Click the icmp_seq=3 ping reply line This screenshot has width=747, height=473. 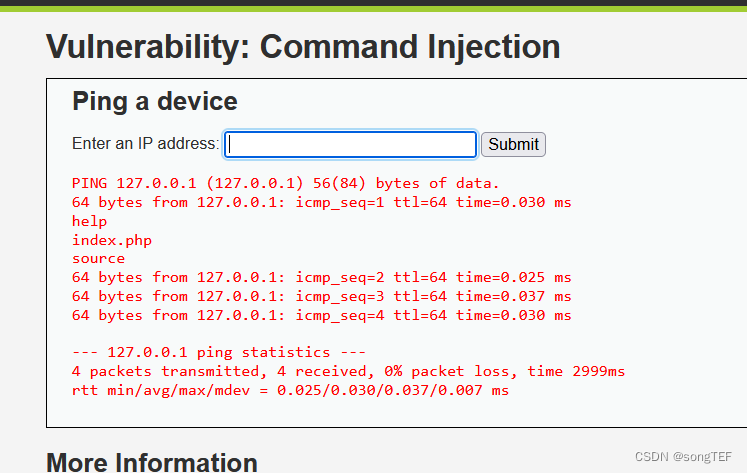pyautogui.click(x=321, y=296)
